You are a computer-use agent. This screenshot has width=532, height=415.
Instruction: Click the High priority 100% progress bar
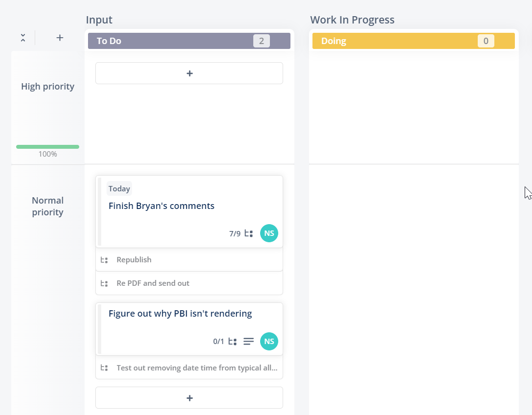tap(47, 147)
